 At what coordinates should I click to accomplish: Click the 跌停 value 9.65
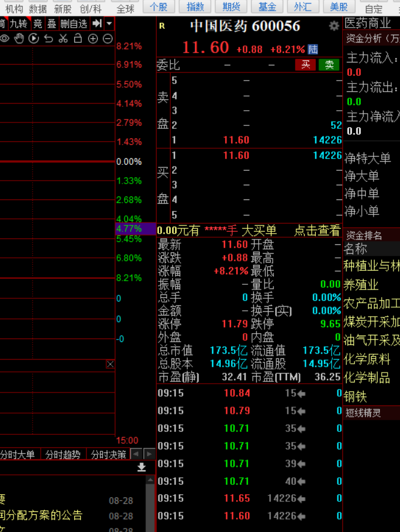(330, 324)
